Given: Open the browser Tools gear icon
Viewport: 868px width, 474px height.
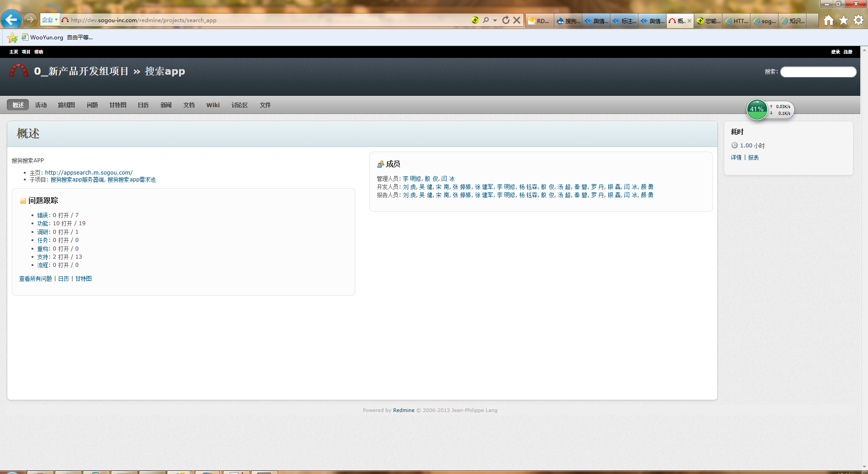Looking at the screenshot, I should click(x=859, y=20).
